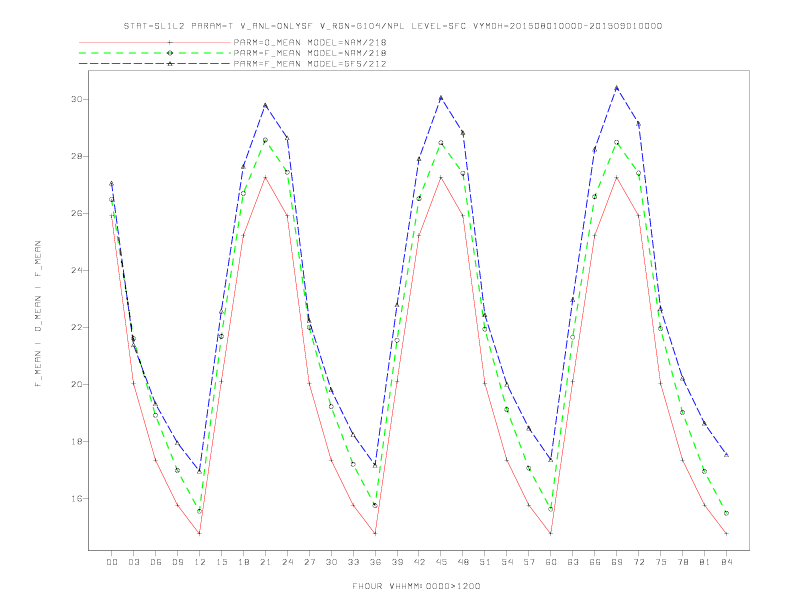Click y-axis tick label 26
The image size is (792, 612).
point(77,214)
